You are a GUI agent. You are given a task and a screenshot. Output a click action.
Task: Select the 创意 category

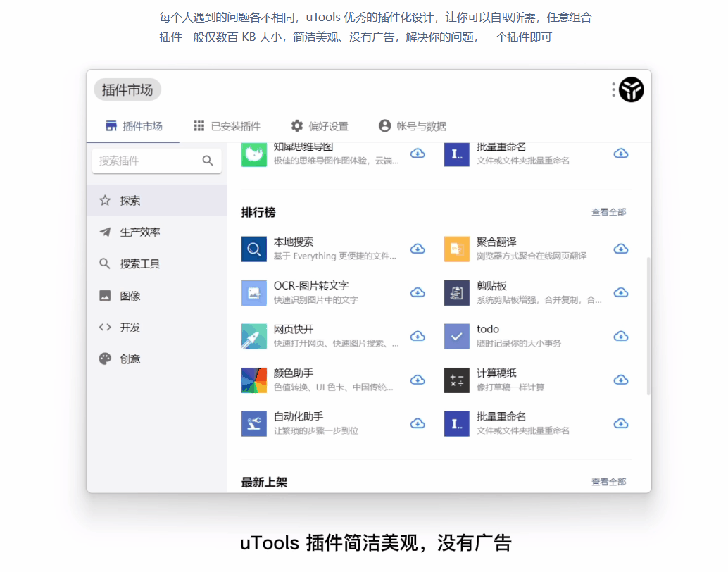[157, 359]
